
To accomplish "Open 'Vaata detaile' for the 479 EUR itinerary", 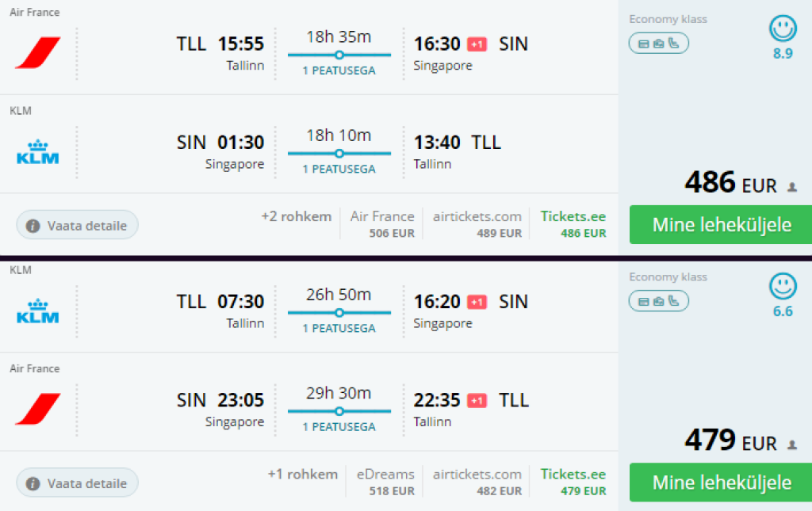I will pyautogui.click(x=78, y=482).
